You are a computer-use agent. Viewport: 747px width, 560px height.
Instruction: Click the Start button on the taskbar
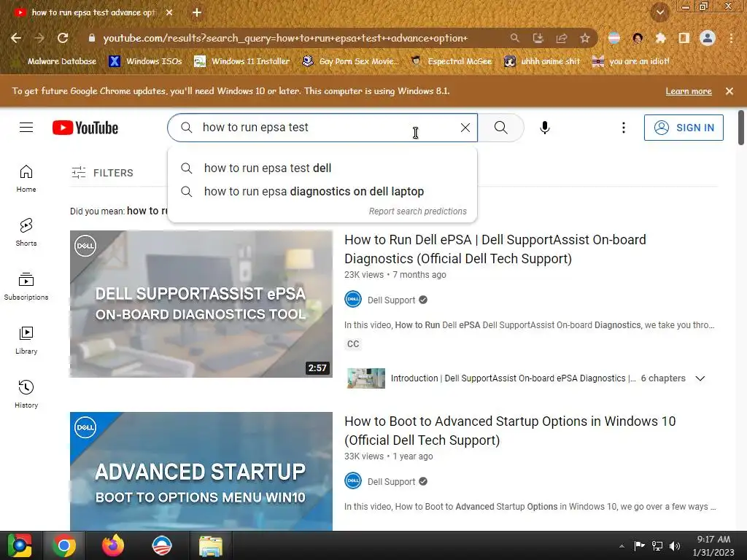click(x=20, y=545)
